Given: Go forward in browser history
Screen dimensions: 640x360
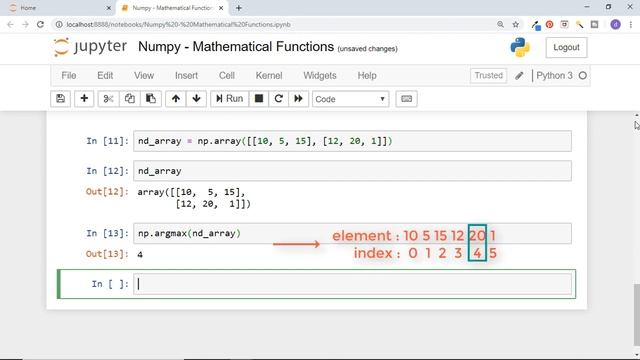Looking at the screenshot, I should [x=25, y=24].
